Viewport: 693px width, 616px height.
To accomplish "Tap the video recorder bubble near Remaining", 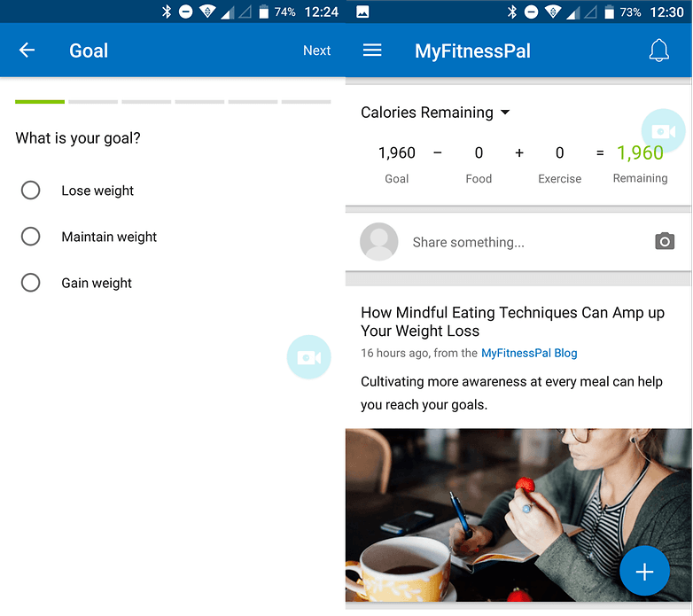I will point(663,131).
